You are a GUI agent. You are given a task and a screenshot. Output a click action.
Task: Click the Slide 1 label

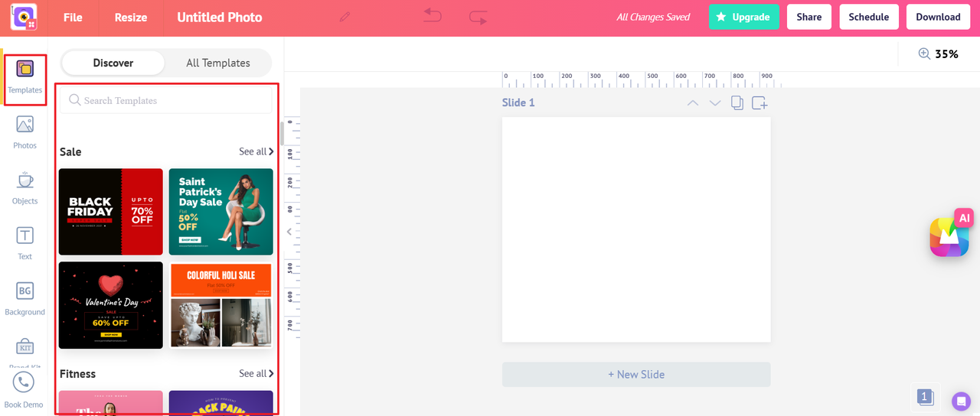[x=518, y=102]
